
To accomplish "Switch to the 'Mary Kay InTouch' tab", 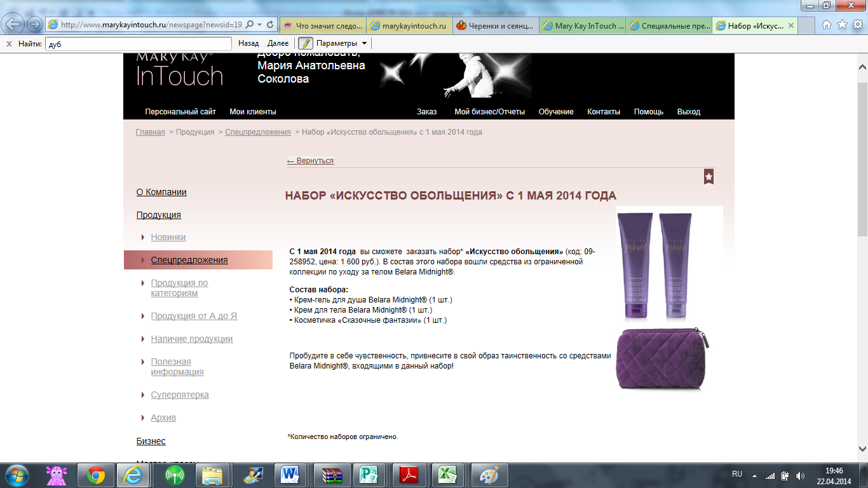I will tap(583, 25).
